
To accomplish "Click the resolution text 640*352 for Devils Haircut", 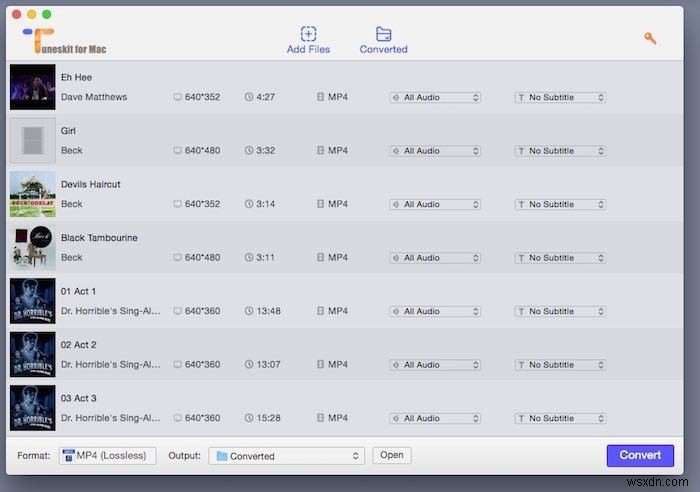I will pyautogui.click(x=202, y=204).
